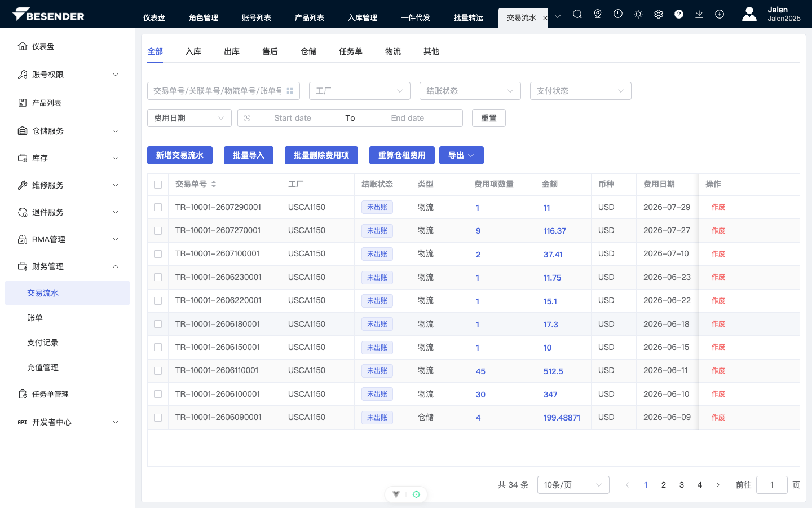Click the API 开发者中心 icon
This screenshot has height=508, width=812.
(x=23, y=422)
